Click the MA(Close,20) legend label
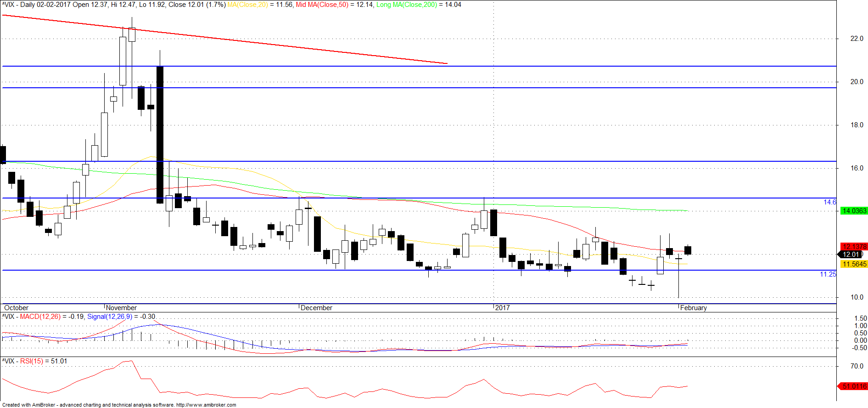 (x=248, y=5)
